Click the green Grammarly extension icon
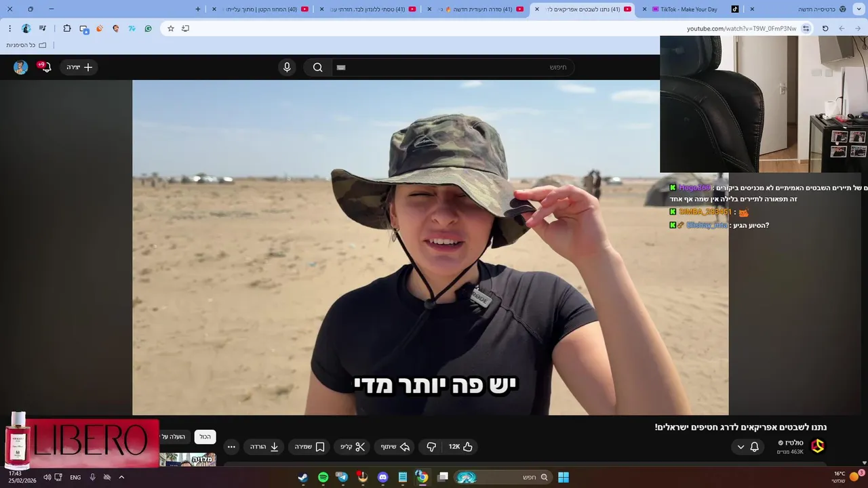This screenshot has height=488, width=868. tap(149, 28)
